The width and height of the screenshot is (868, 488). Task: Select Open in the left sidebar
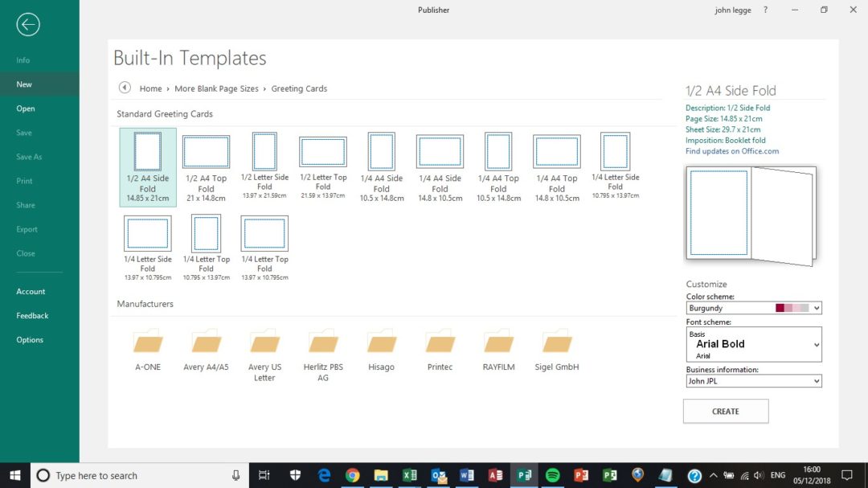pos(26,109)
